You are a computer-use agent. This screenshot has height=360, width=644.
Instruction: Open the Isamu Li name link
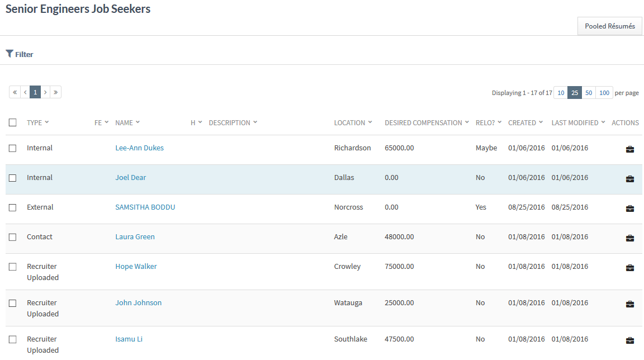tap(129, 339)
